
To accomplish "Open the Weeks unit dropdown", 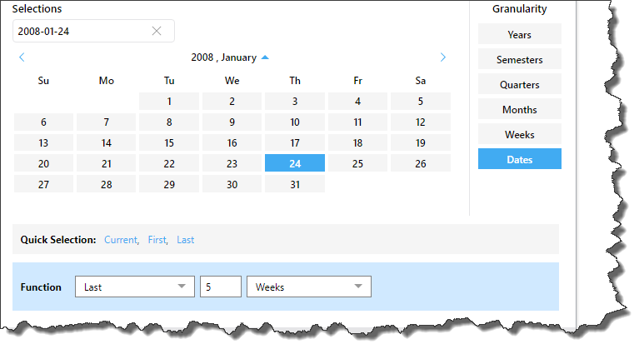I will (x=308, y=287).
